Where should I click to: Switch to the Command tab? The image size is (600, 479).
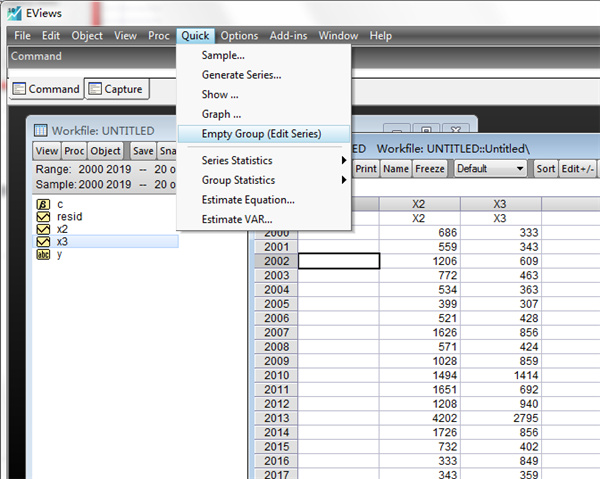click(x=46, y=89)
